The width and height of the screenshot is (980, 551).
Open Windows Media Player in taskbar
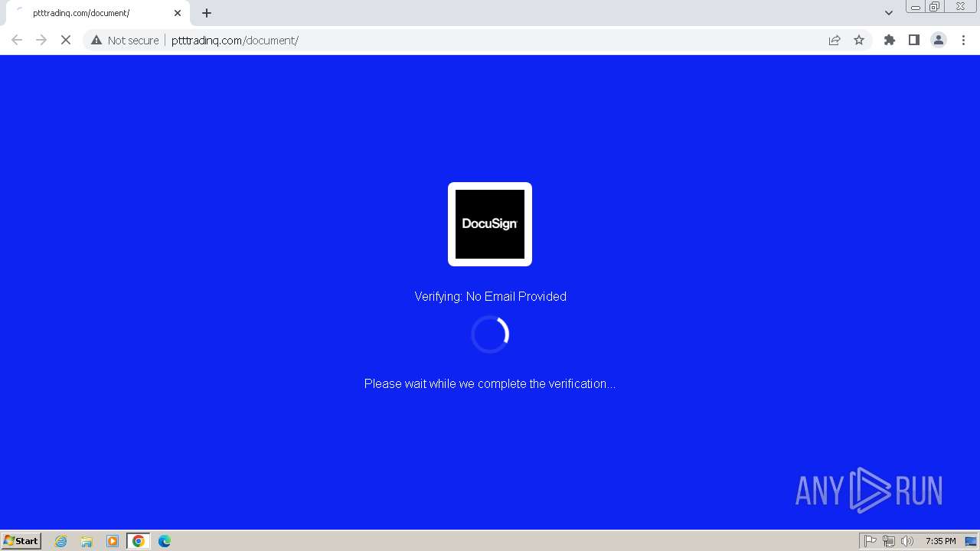point(113,541)
